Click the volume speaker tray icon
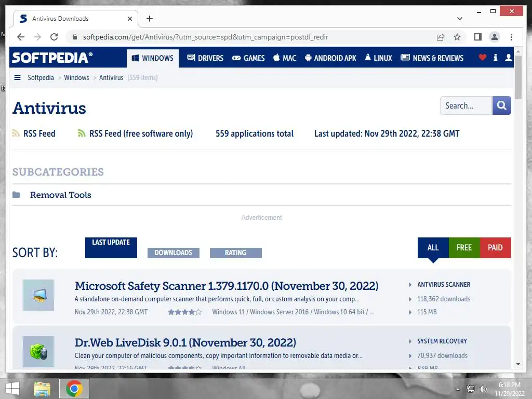This screenshot has width=532, height=399. [483, 389]
